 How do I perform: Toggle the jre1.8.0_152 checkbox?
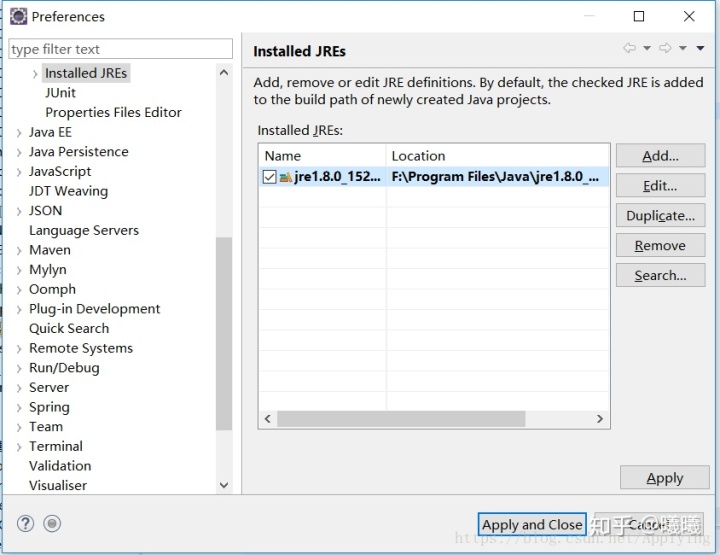point(270,177)
